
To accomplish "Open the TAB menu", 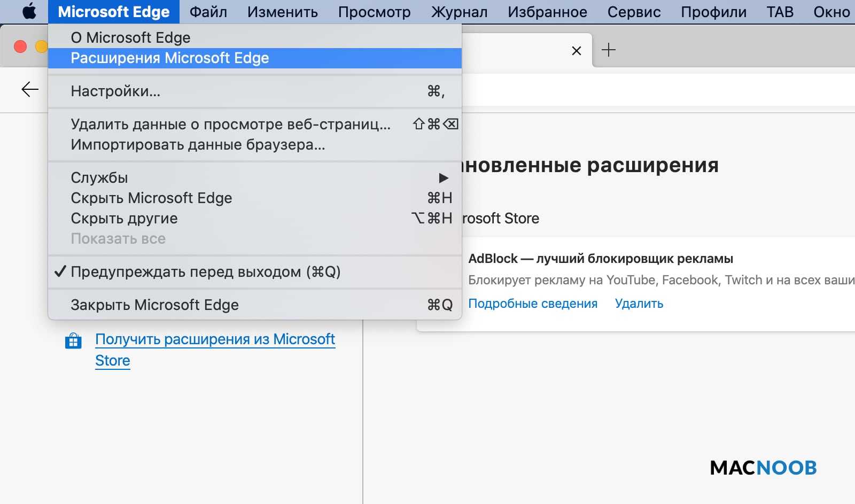I will [780, 12].
